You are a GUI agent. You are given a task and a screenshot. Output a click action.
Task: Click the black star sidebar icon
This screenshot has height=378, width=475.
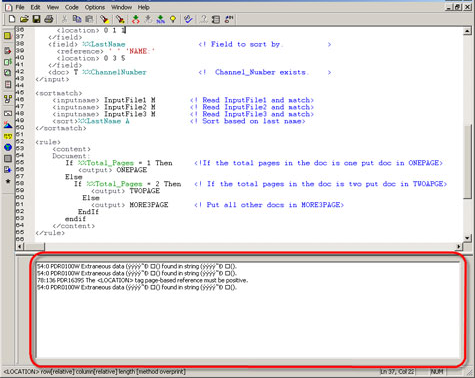(x=8, y=181)
